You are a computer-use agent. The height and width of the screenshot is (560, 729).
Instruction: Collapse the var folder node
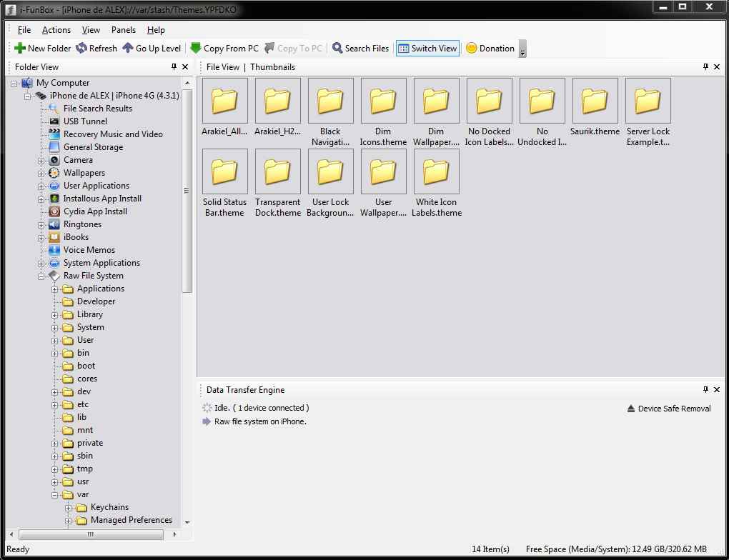pyautogui.click(x=54, y=496)
